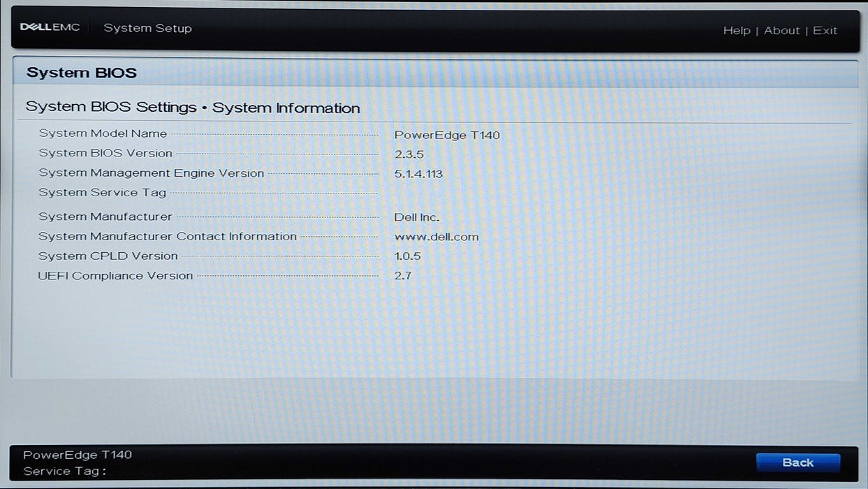The height and width of the screenshot is (489, 868).
Task: Click the System BIOS panel header
Action: tap(82, 73)
